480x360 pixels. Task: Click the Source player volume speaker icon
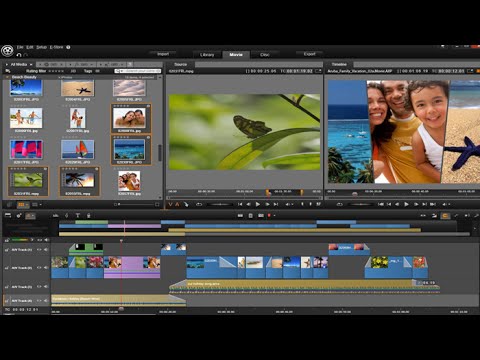pyautogui.click(x=288, y=204)
